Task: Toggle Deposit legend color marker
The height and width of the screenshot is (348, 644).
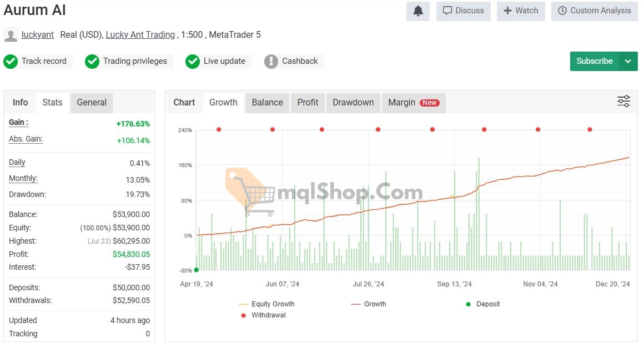Action: pos(468,304)
